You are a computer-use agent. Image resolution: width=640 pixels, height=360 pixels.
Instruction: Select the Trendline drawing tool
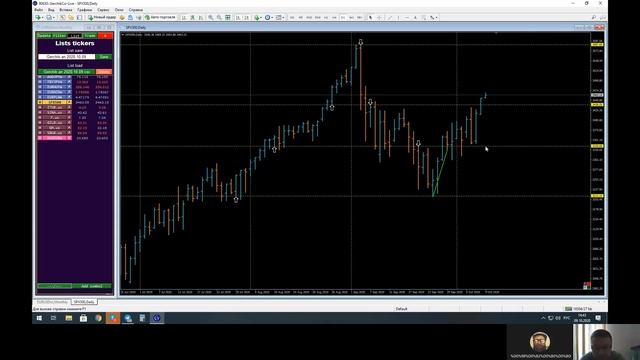390,18
